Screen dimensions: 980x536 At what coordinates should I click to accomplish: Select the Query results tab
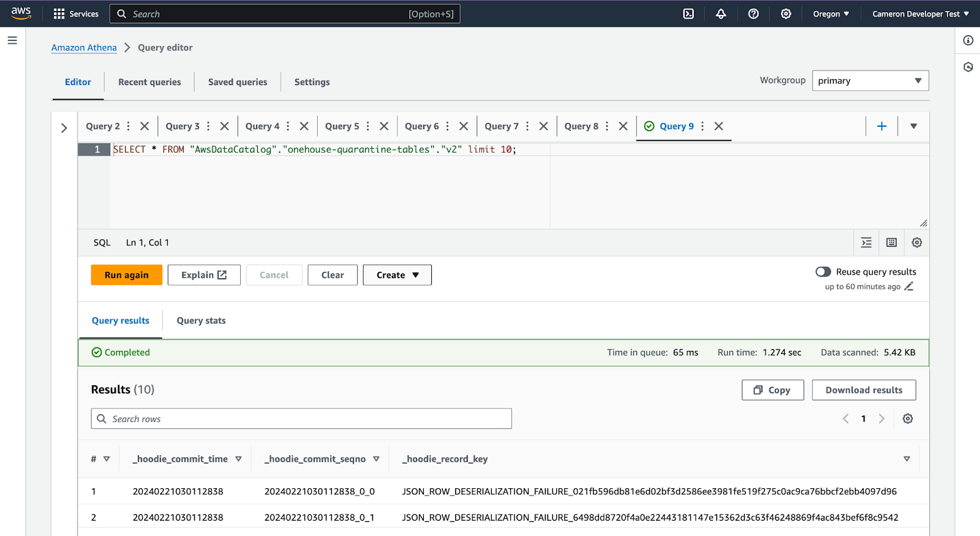[121, 320]
